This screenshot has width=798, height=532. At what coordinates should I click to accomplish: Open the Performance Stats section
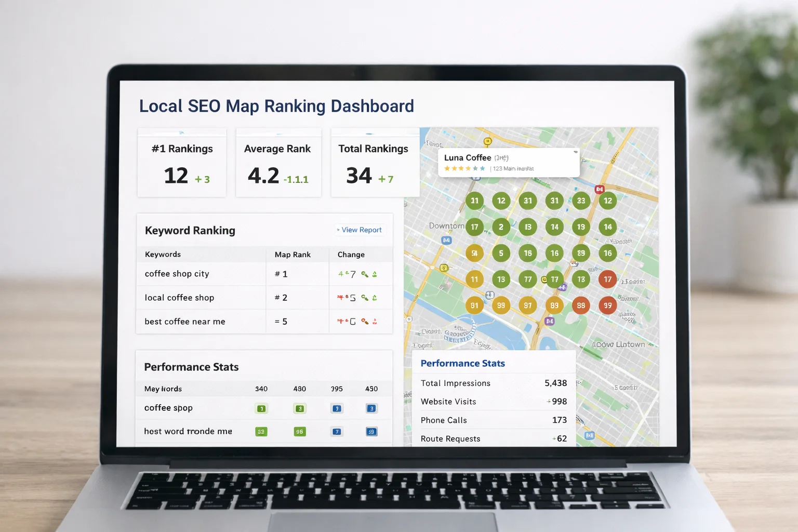point(191,367)
